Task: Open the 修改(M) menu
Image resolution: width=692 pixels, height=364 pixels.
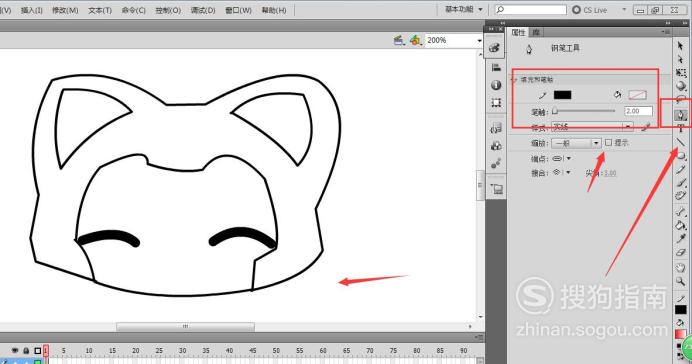Action: (x=65, y=10)
